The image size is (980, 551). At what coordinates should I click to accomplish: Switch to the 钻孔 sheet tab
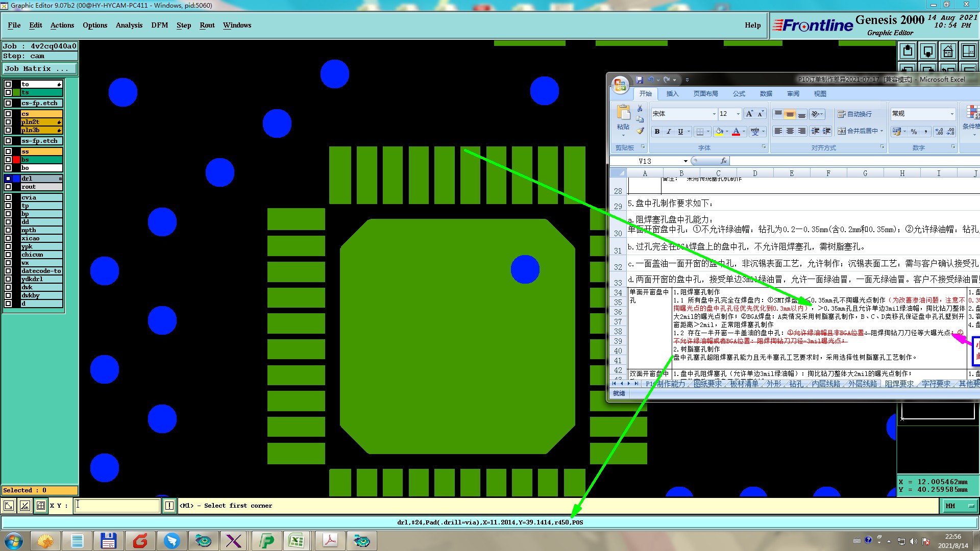pyautogui.click(x=796, y=384)
